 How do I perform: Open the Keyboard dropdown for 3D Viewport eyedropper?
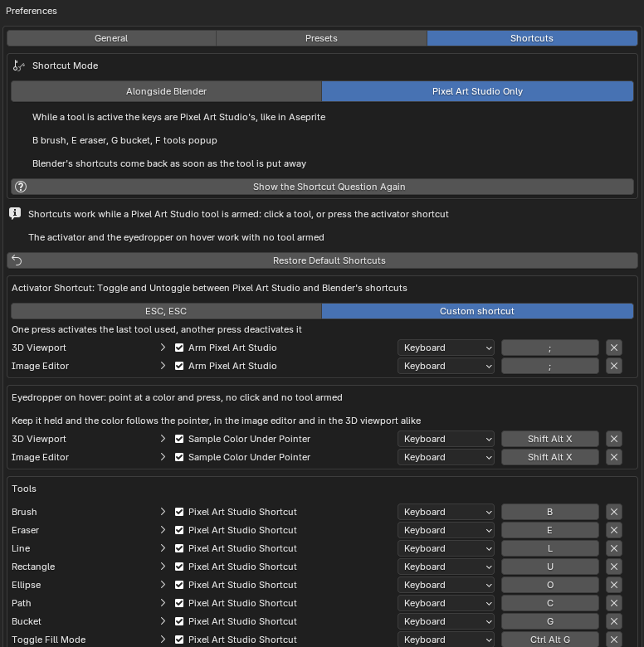tap(446, 439)
